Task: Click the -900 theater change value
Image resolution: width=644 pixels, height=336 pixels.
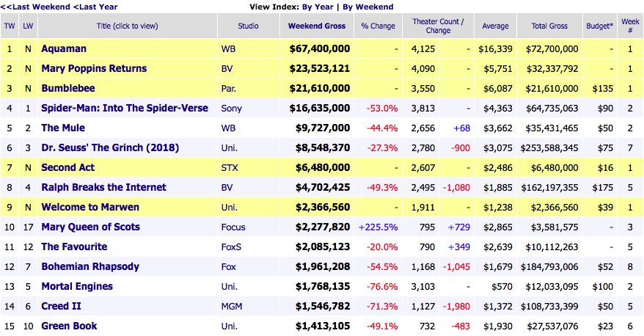Action: pyautogui.click(x=461, y=148)
